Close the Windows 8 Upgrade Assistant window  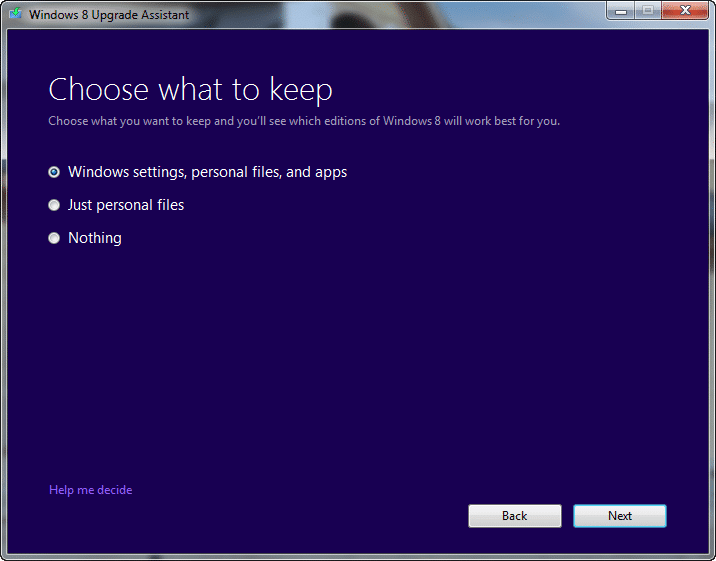click(685, 10)
